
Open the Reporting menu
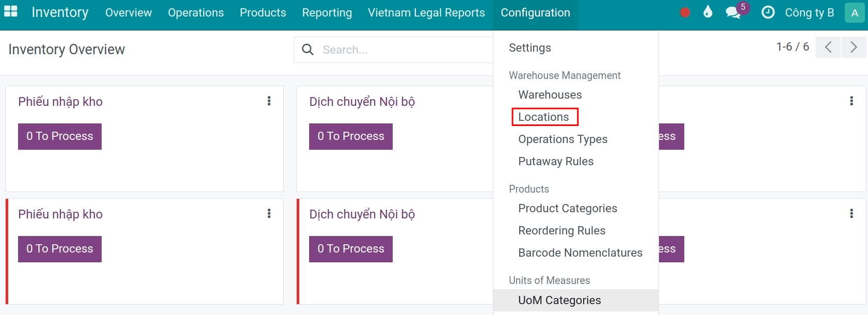point(327,13)
